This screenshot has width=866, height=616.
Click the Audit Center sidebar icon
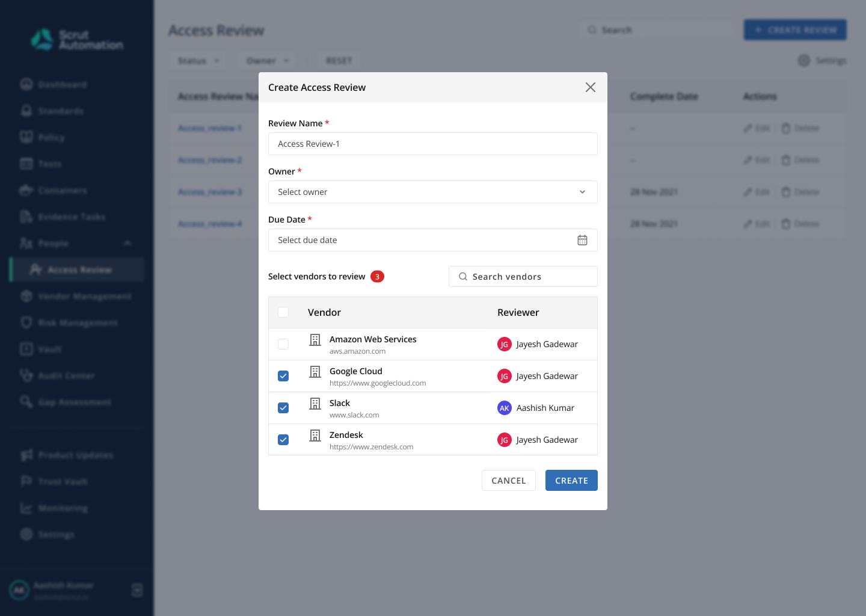[x=26, y=376]
